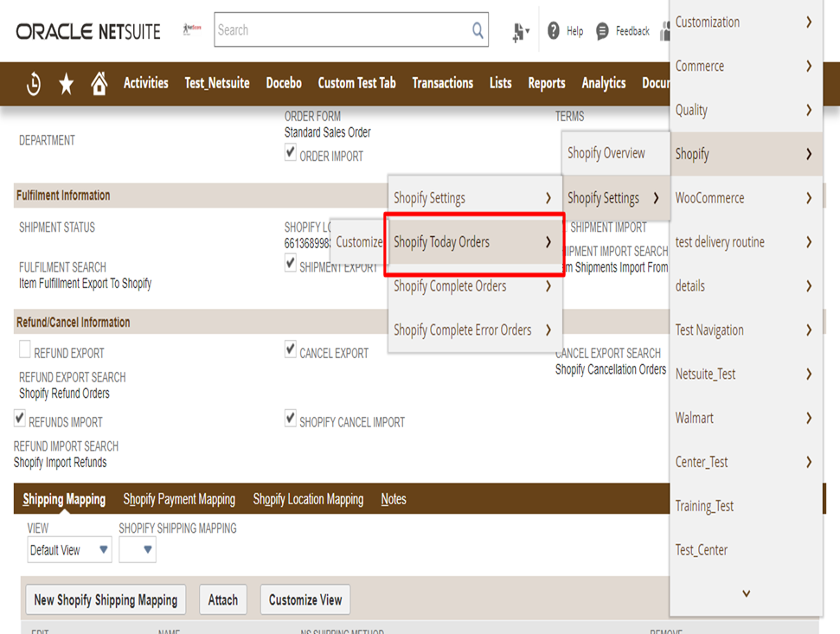Open Shopify Complete Orders menu item
Image resolution: width=840 pixels, height=634 pixels.
473,286
